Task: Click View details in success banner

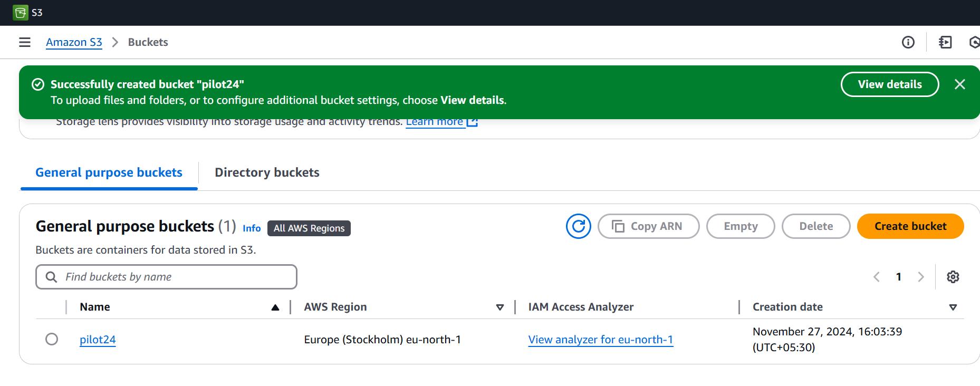Action: pos(889,84)
